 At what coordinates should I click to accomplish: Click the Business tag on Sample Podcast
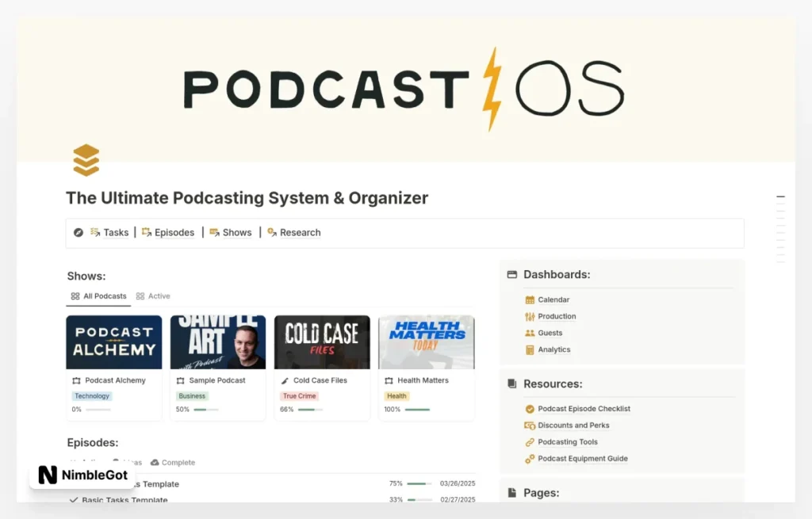(192, 396)
